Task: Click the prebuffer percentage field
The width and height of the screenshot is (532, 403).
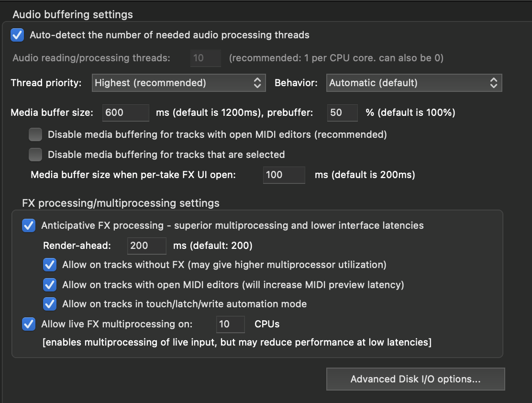Action: 342,113
